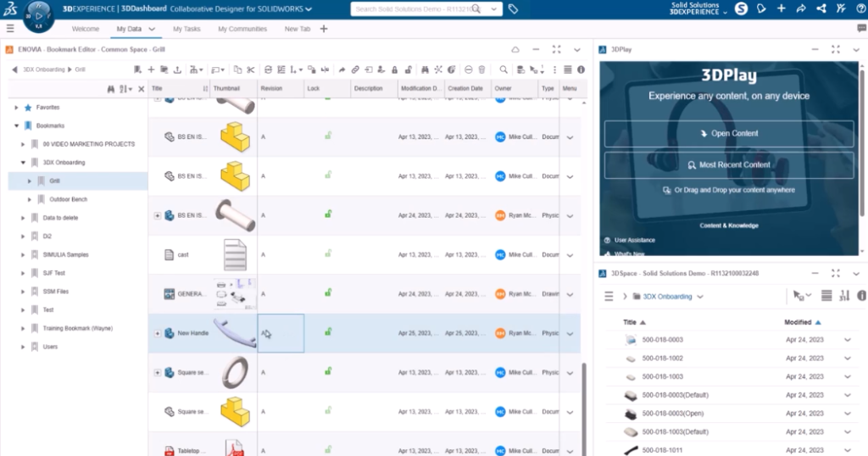Click the Open Content button in 3DPlay
The height and width of the screenshot is (456, 868).
pyautogui.click(x=728, y=133)
